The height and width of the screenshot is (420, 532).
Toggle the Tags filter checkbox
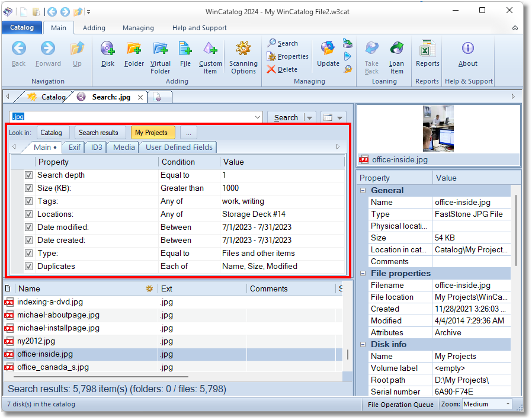click(28, 201)
